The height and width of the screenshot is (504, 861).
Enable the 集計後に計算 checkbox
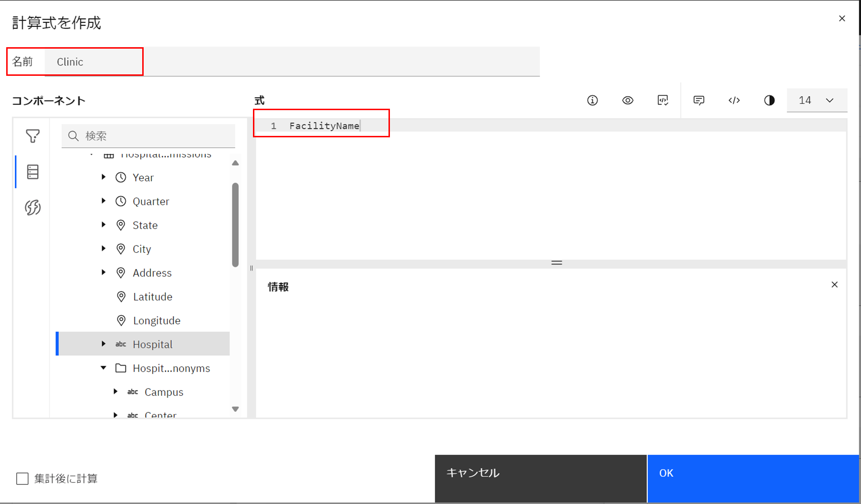(x=22, y=478)
